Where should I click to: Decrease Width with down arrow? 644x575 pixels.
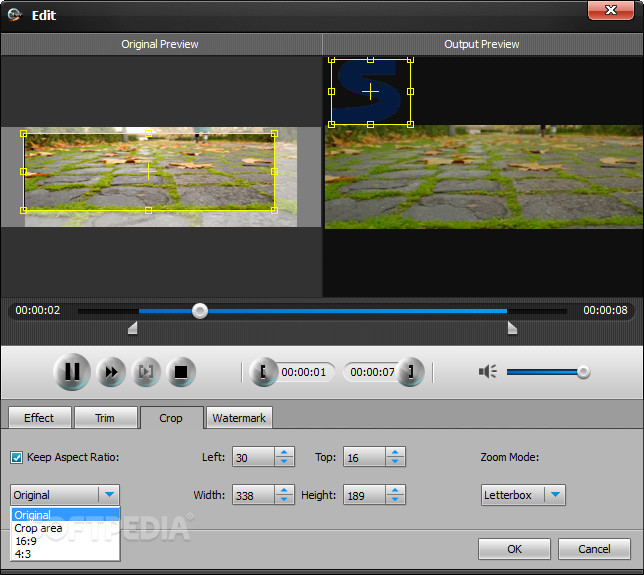coord(284,499)
